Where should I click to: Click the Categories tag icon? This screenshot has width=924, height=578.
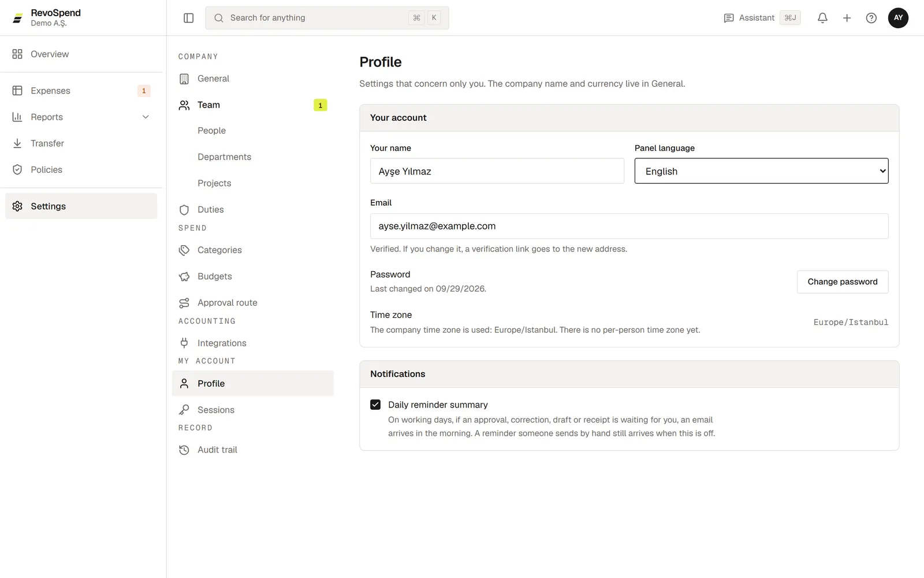pos(184,250)
